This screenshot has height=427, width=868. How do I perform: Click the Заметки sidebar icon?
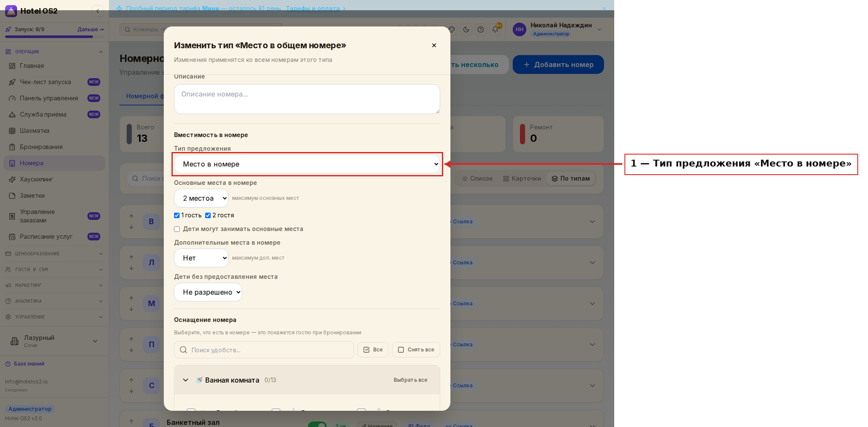point(12,196)
